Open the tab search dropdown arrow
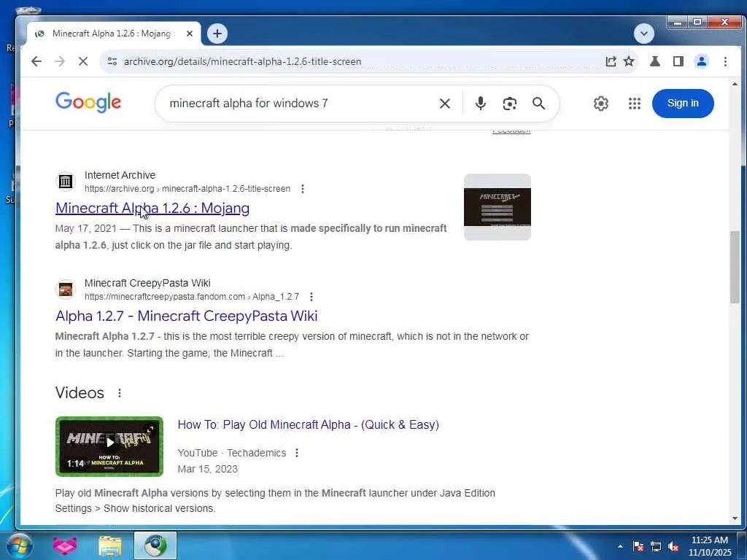Viewport: 747px width, 560px height. (643, 34)
